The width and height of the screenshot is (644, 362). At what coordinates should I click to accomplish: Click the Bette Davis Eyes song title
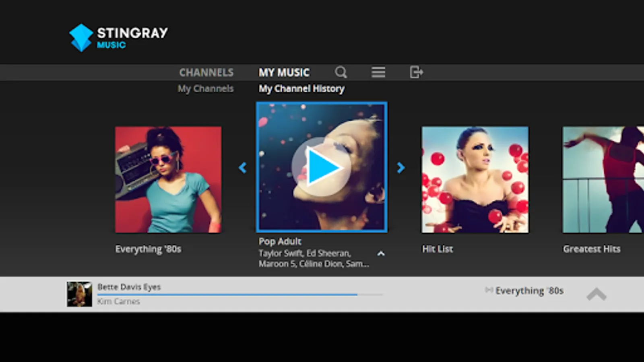click(129, 287)
